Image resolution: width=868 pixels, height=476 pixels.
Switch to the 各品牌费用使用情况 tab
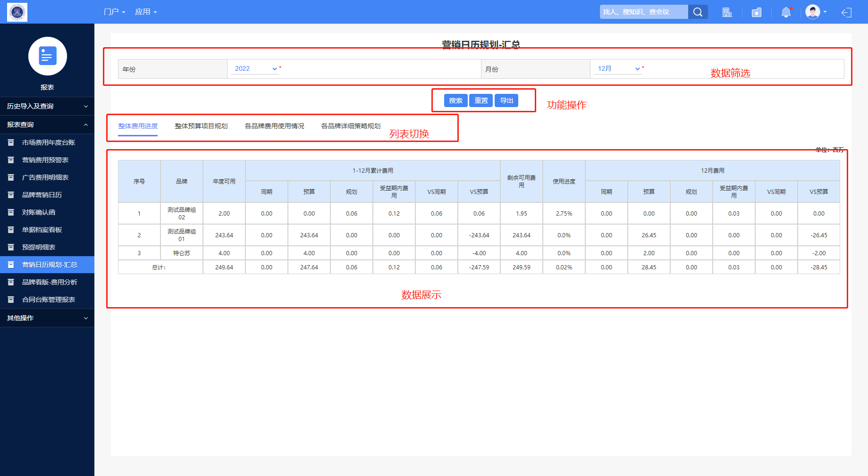tap(274, 126)
